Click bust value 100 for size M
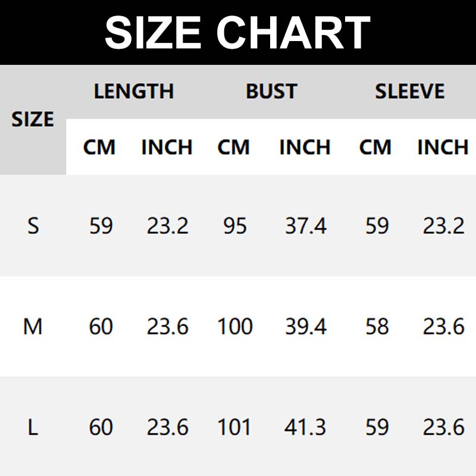The height and width of the screenshot is (476, 476). pyautogui.click(x=235, y=327)
